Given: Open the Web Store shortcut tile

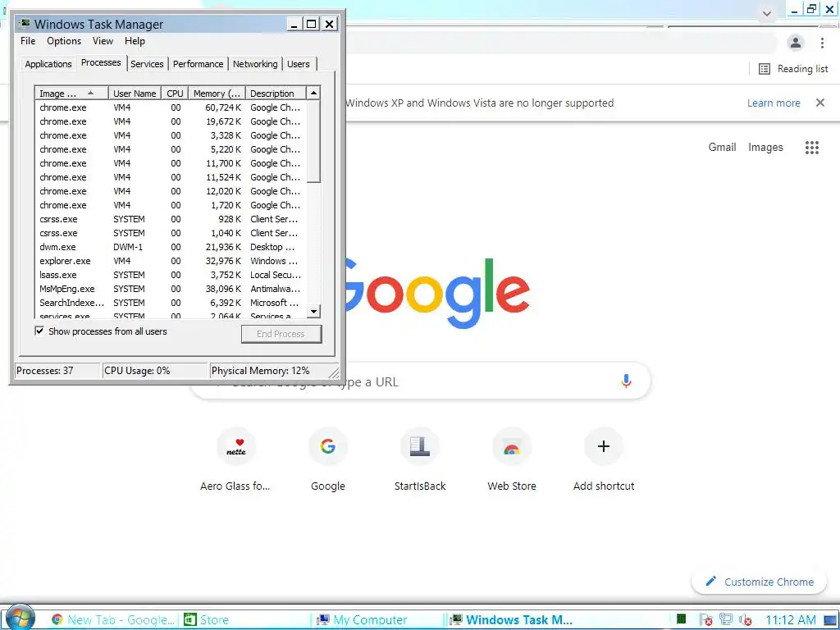Looking at the screenshot, I should coord(512,459).
